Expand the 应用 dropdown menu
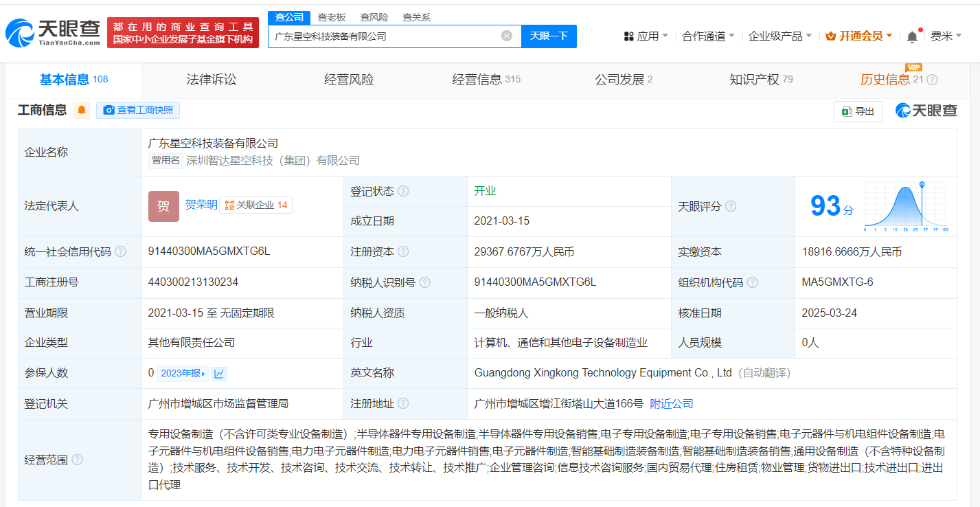The width and height of the screenshot is (980, 507). (646, 36)
